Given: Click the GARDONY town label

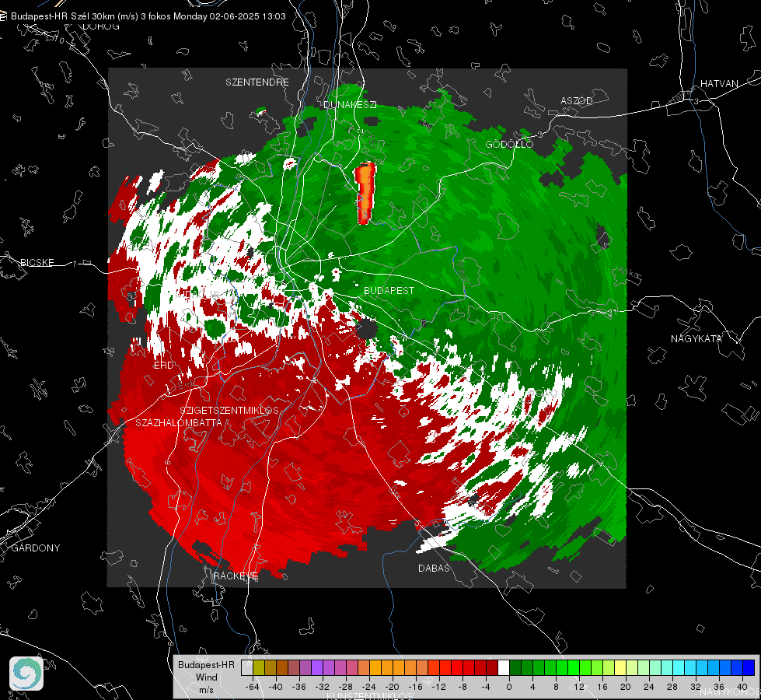Looking at the screenshot, I should (x=36, y=548).
